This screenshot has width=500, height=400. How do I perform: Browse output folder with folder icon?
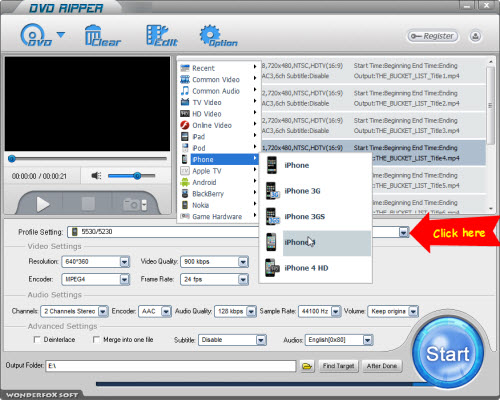pyautogui.click(x=307, y=366)
